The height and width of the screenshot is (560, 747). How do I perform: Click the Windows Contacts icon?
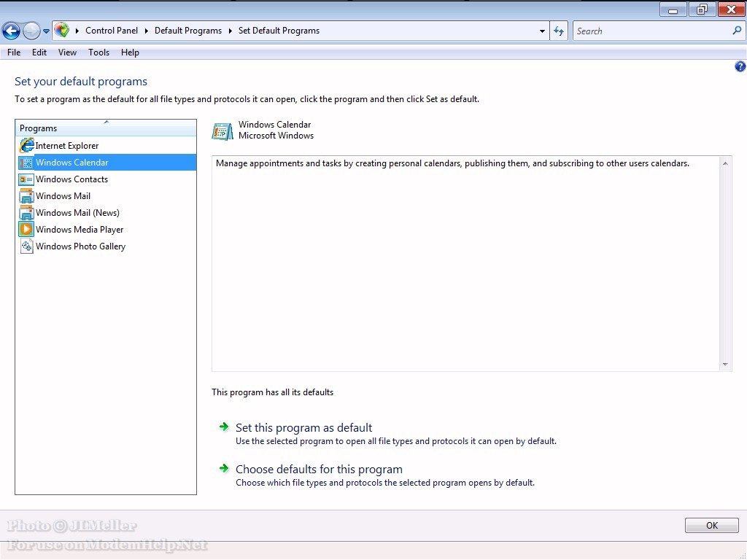[26, 179]
